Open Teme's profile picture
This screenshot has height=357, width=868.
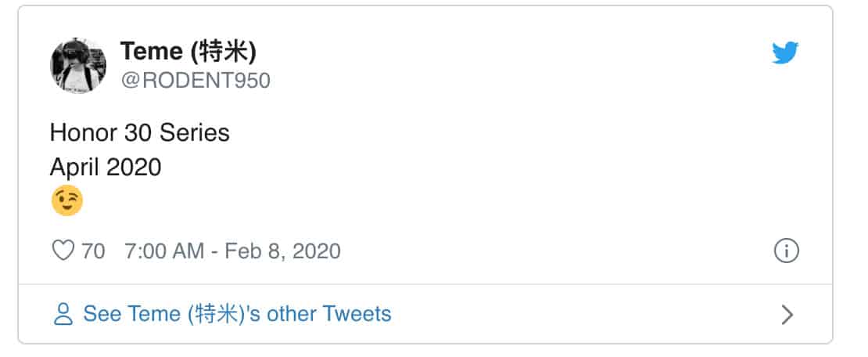pos(78,66)
